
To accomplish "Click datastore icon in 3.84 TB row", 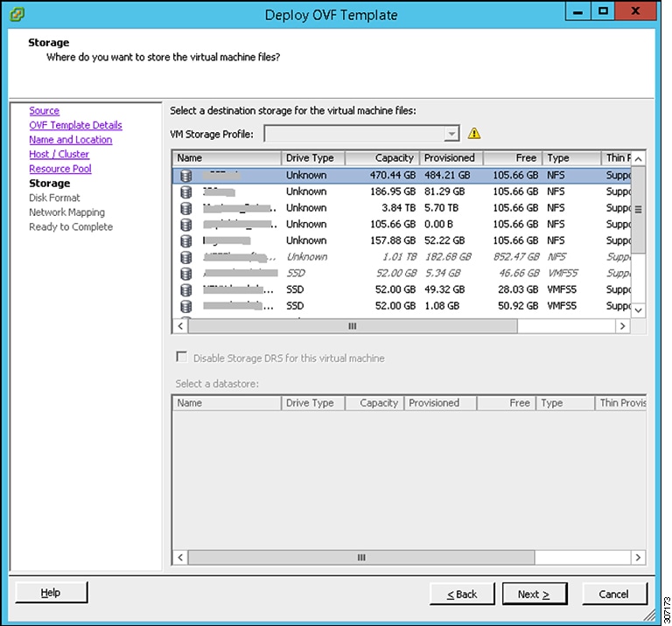I will coord(186,208).
